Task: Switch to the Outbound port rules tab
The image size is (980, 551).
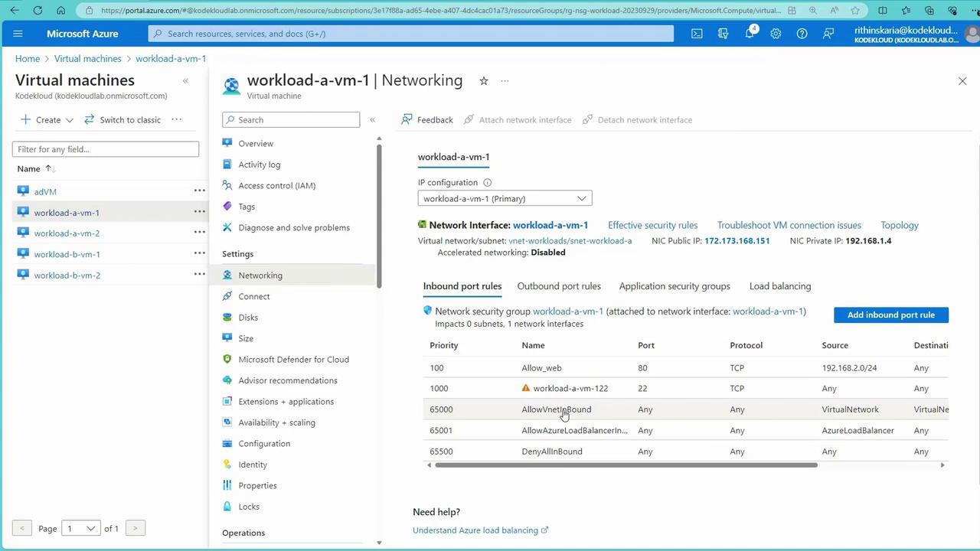Action: (x=559, y=286)
